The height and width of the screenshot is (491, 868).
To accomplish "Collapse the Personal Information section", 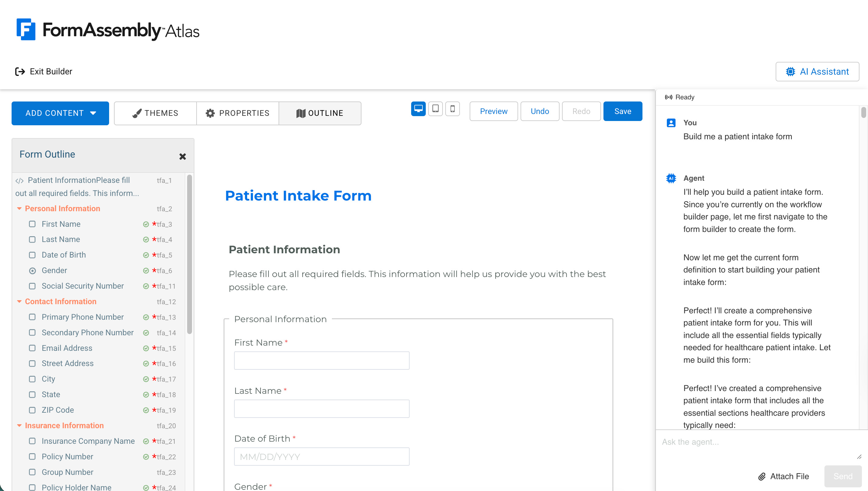I will (x=20, y=209).
